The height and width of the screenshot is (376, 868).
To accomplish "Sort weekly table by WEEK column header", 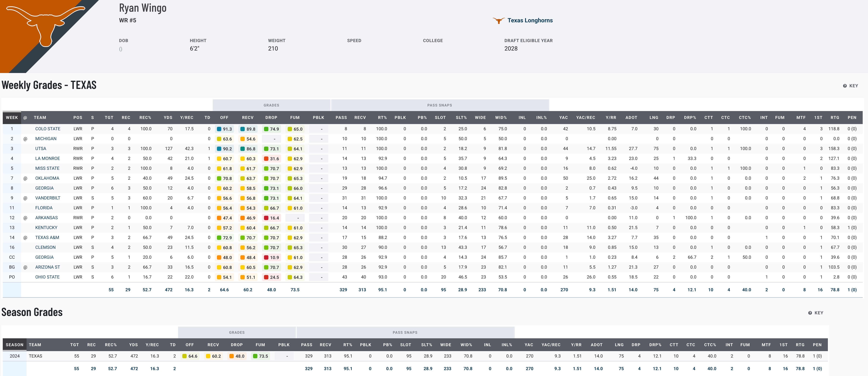I will pos(12,117).
